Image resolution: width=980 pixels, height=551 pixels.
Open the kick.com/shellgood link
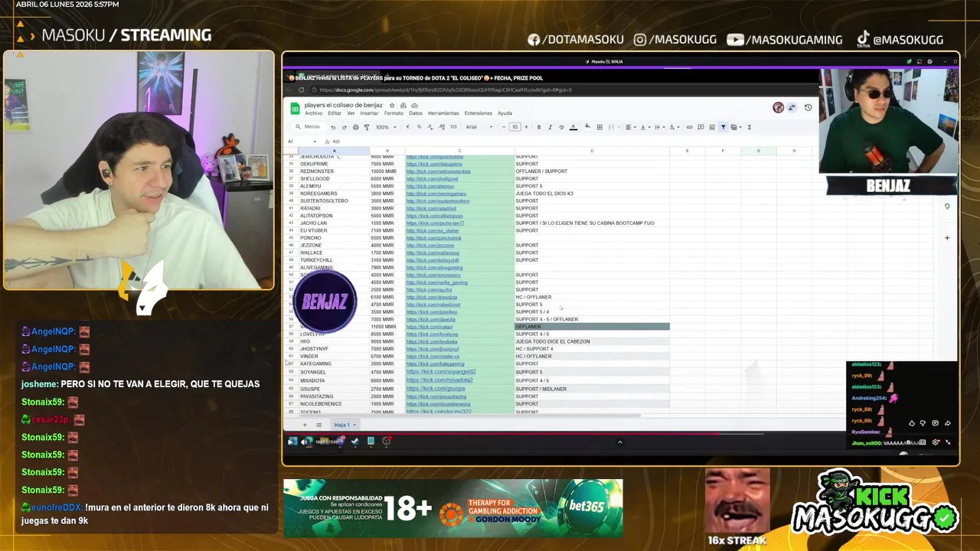tap(432, 179)
